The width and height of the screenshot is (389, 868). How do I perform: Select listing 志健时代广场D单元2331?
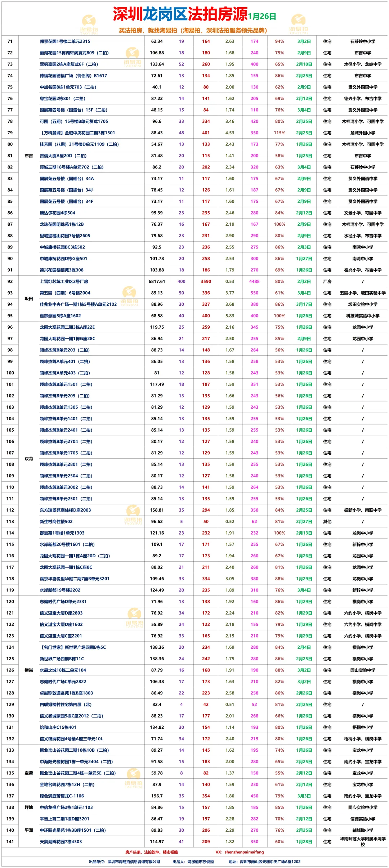point(63,602)
